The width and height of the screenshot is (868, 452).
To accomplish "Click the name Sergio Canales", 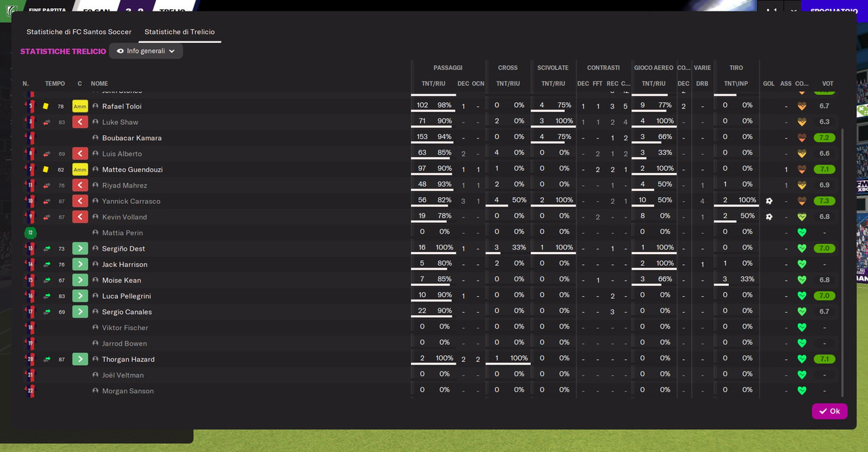I will point(127,312).
